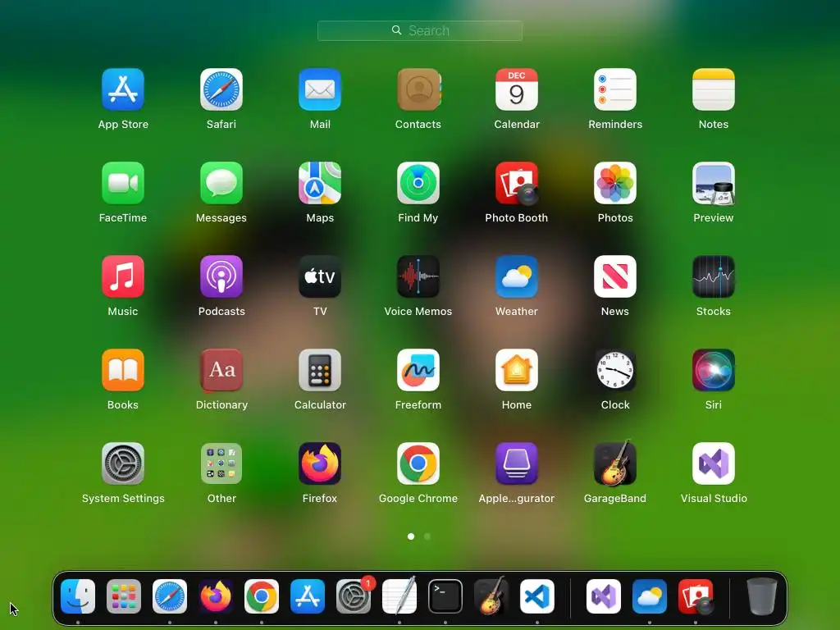This screenshot has width=840, height=630.
Task: Launch the Siri app
Action: coord(714,370)
